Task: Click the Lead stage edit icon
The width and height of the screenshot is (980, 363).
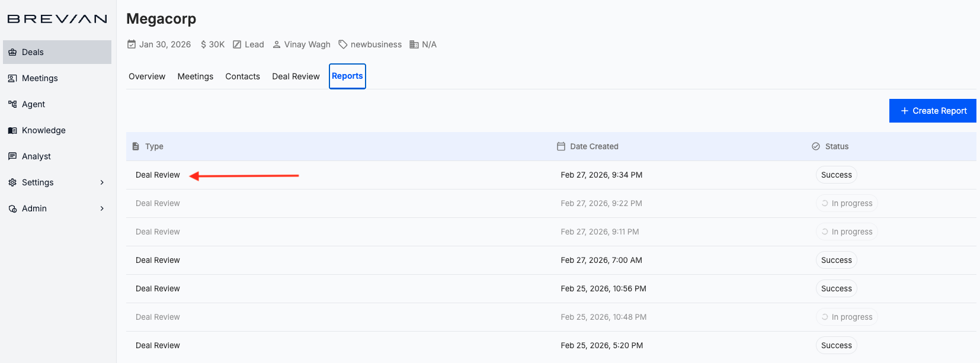Action: click(x=237, y=44)
